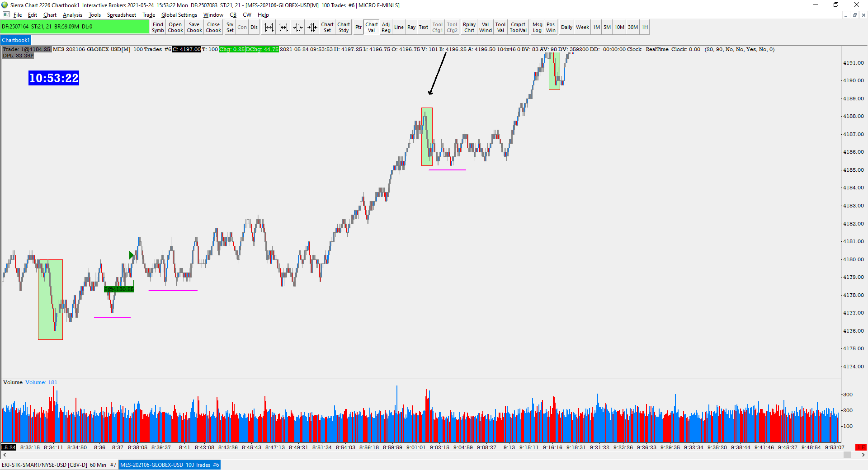Screen dimensions: 868x470
Task: Select the Adj Reg tool
Action: (386, 27)
